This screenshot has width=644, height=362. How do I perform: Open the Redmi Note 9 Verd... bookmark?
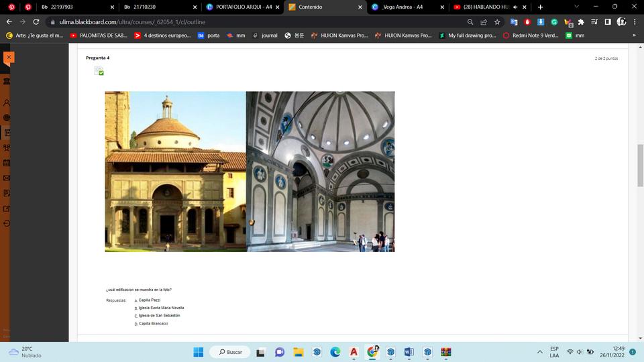[x=531, y=36]
